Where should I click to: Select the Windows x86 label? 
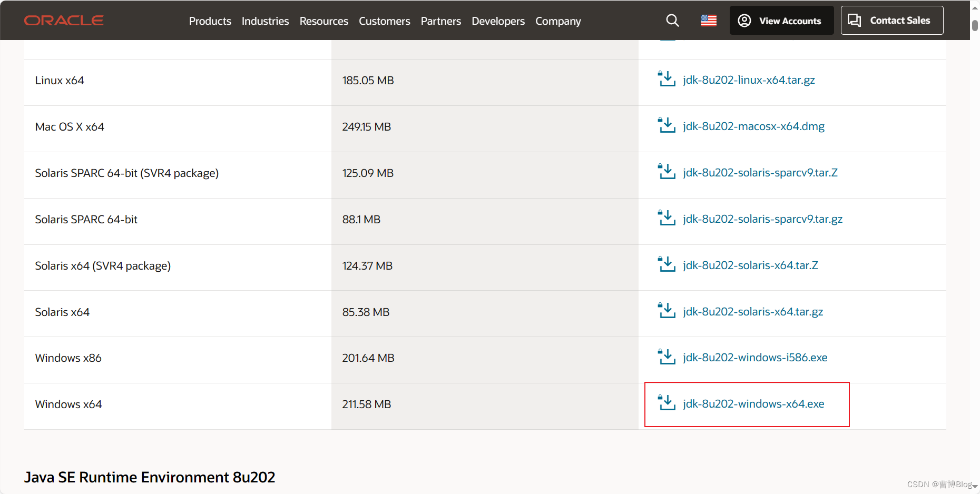(68, 358)
